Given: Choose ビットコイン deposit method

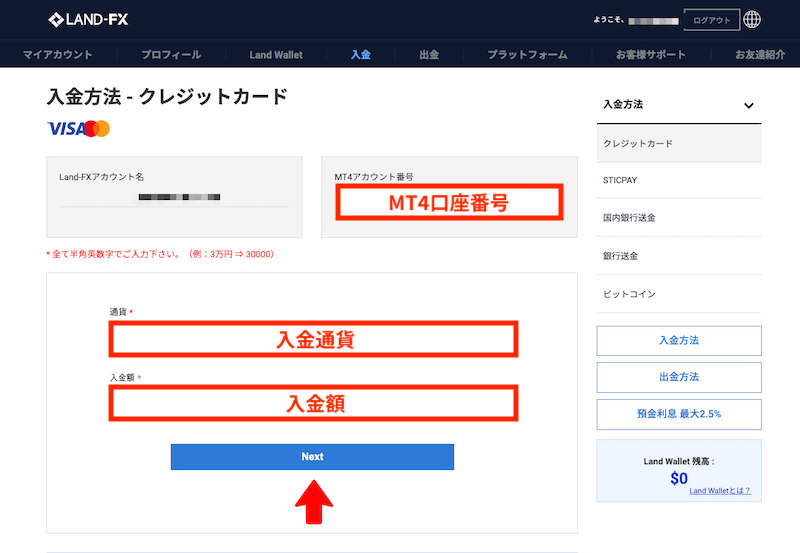Looking at the screenshot, I should [679, 294].
